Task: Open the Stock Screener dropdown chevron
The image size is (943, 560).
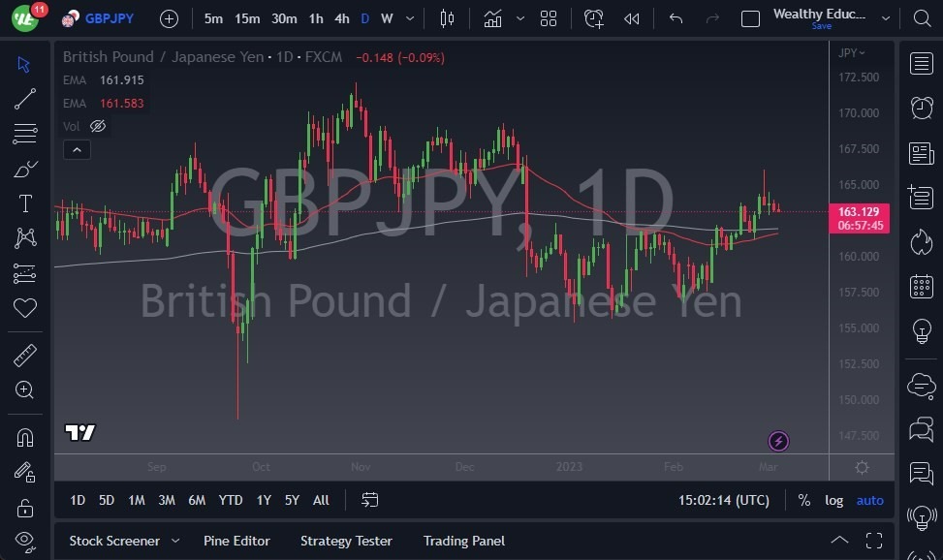Action: 175,541
